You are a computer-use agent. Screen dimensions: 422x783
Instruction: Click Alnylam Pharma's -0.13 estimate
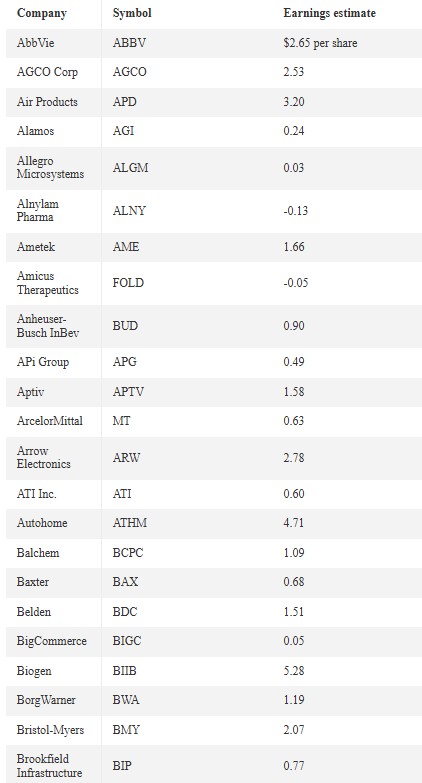pos(295,211)
